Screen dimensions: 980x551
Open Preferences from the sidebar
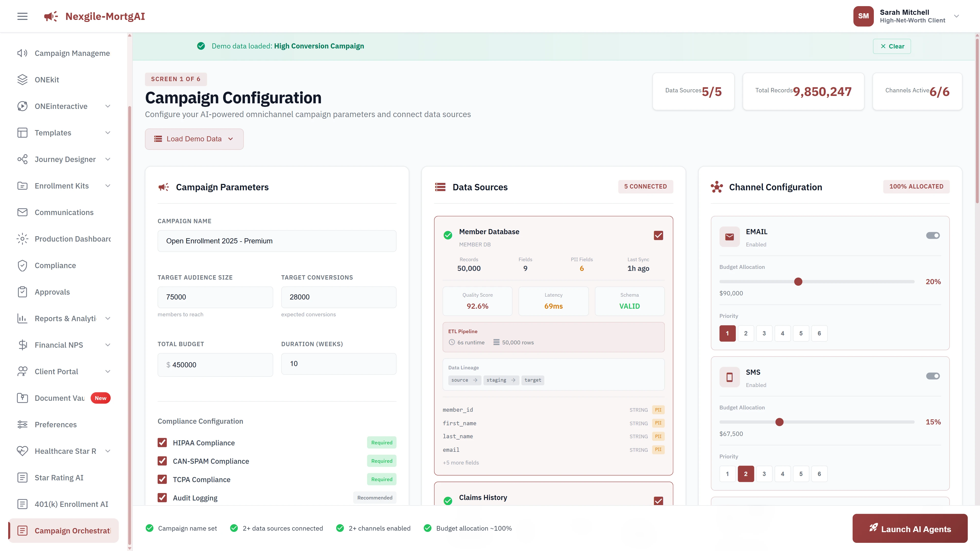point(22,424)
